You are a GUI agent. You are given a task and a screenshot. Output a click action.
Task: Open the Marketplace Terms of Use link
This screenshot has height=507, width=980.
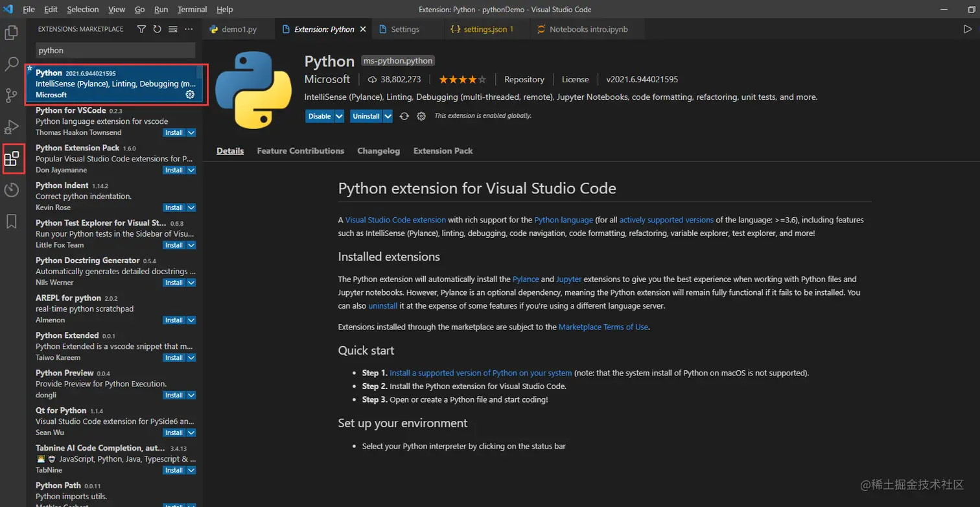603,327
